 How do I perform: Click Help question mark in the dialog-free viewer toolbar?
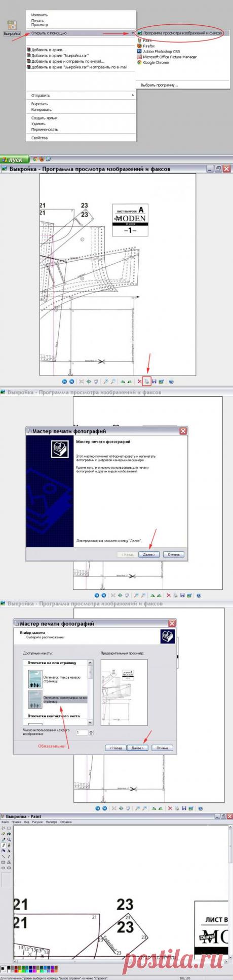[171, 382]
